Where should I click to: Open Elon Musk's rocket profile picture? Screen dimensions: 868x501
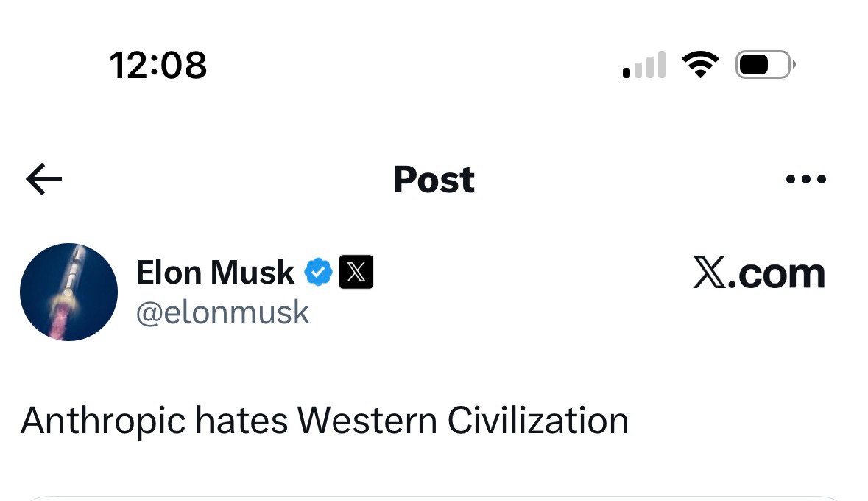coord(68,292)
